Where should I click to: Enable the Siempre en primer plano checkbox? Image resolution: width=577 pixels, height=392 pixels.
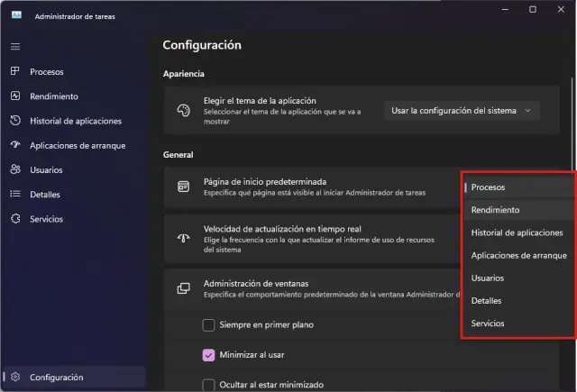(208, 324)
